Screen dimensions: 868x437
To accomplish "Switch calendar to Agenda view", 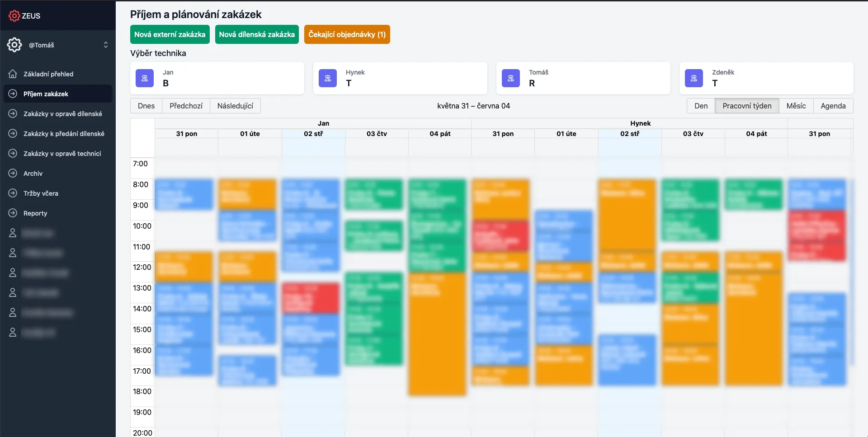I will (833, 106).
